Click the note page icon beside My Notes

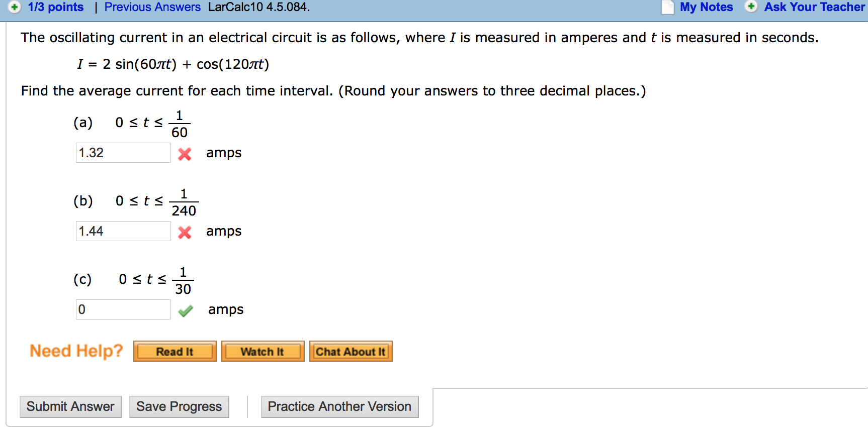(x=667, y=8)
